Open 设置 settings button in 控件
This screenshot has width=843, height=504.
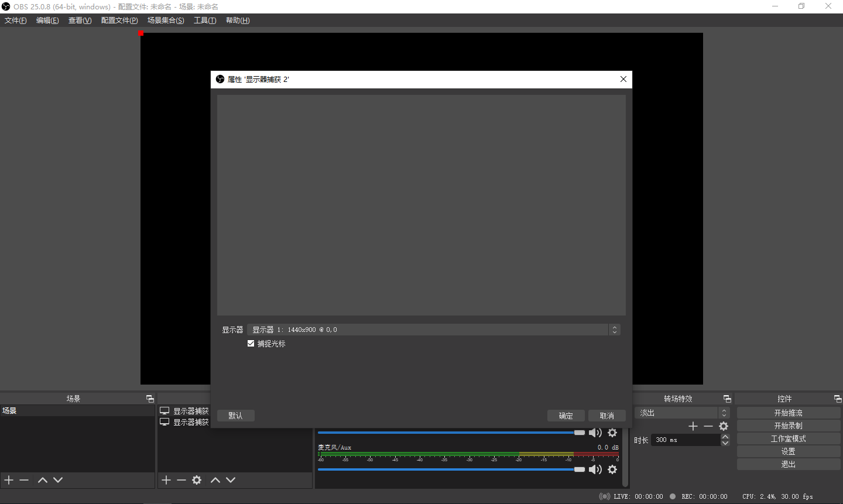pyautogui.click(x=789, y=451)
